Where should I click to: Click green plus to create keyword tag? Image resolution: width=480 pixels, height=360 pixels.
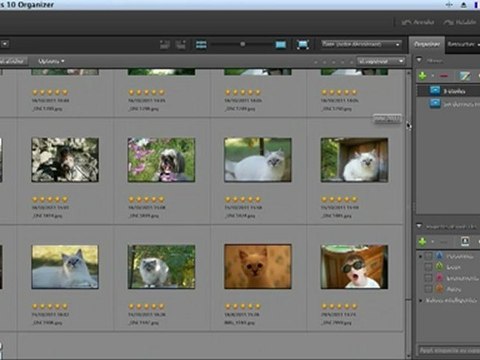point(422,241)
